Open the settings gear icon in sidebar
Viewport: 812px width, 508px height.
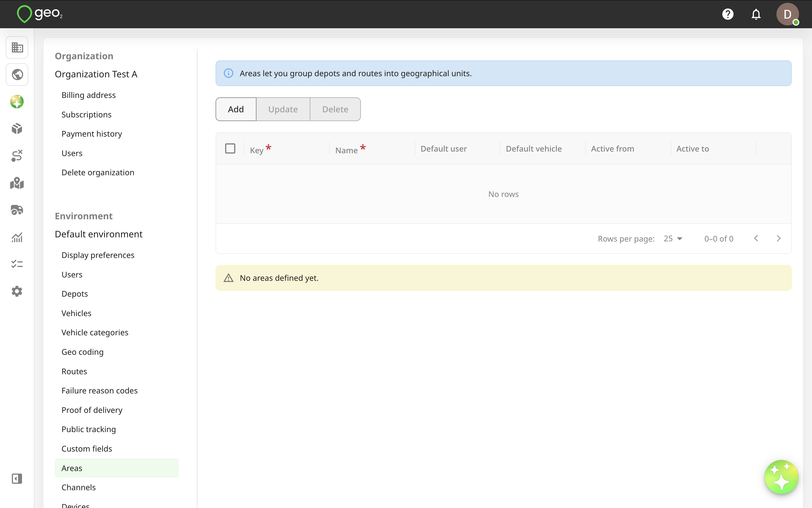[x=17, y=291]
